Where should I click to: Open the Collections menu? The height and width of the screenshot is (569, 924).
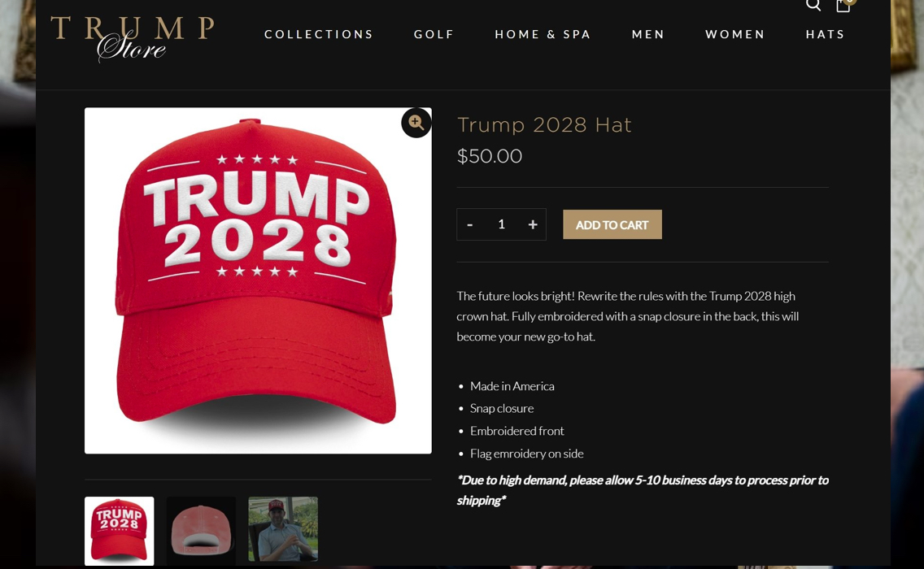point(319,34)
